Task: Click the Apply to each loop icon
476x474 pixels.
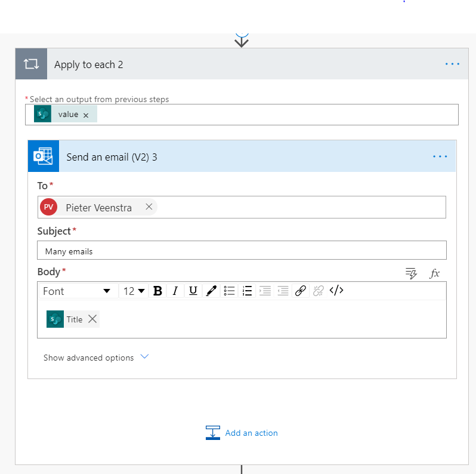Action: [31, 64]
